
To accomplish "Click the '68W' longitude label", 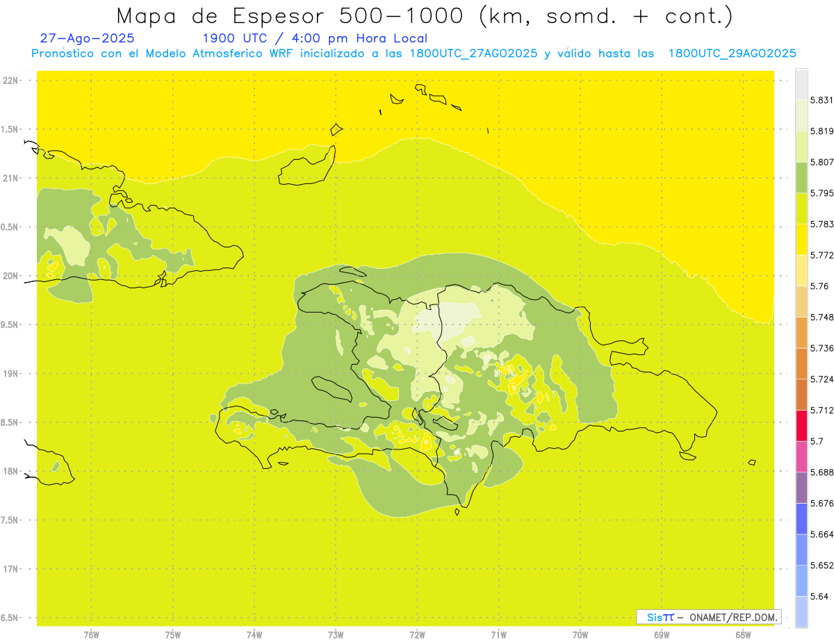I will [743, 635].
